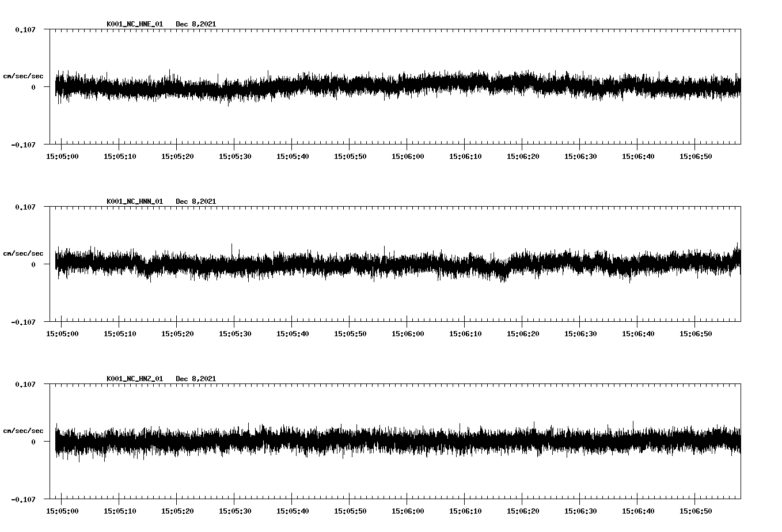Click 15:06:20 time label on HNE plot

[x=523, y=157]
